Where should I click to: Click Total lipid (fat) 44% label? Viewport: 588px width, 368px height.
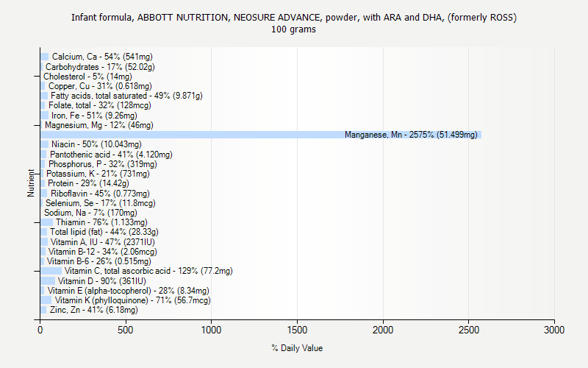104,232
